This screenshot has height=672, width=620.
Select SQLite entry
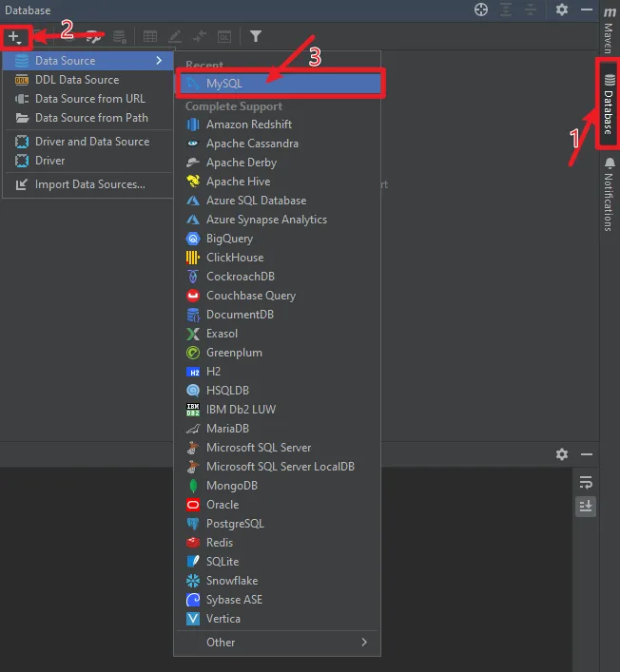coord(277,562)
